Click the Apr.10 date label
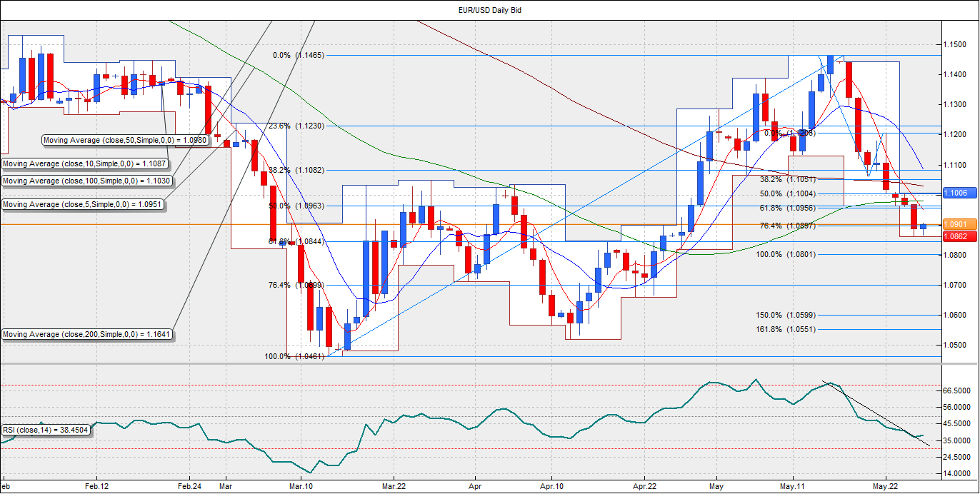The width and height of the screenshot is (980, 494). [x=551, y=485]
